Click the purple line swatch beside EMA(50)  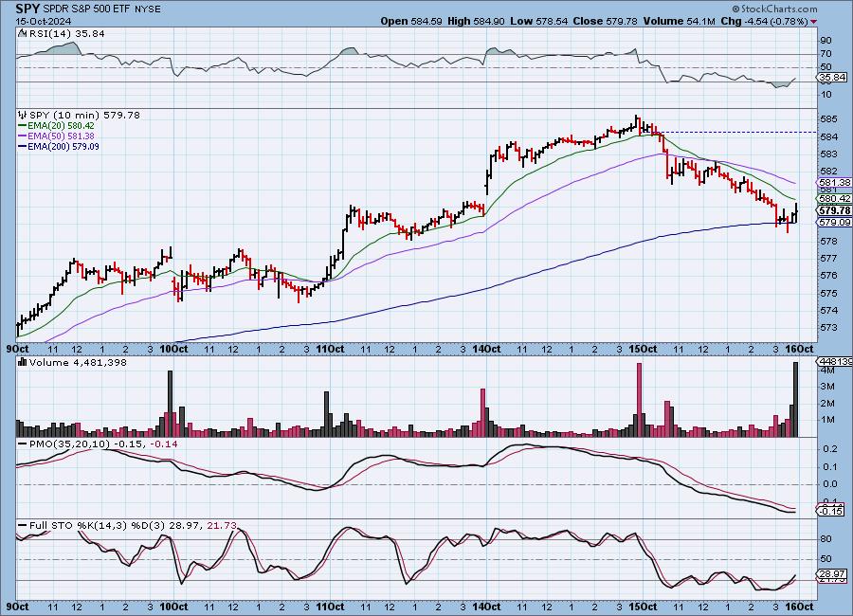tap(23, 136)
